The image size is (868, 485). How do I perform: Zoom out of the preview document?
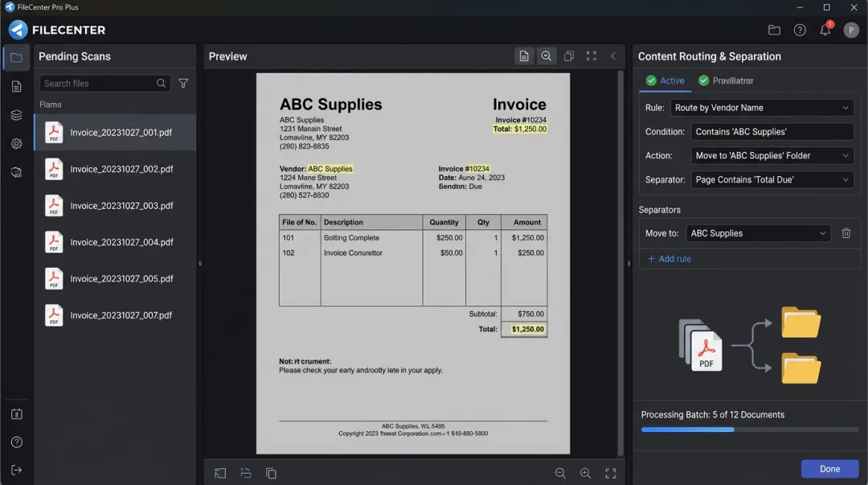[560, 474]
